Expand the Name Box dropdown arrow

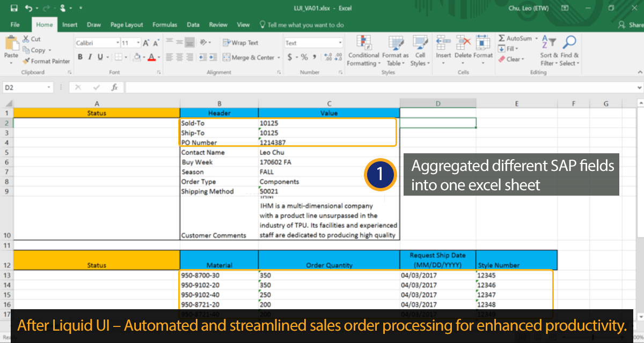click(x=49, y=87)
